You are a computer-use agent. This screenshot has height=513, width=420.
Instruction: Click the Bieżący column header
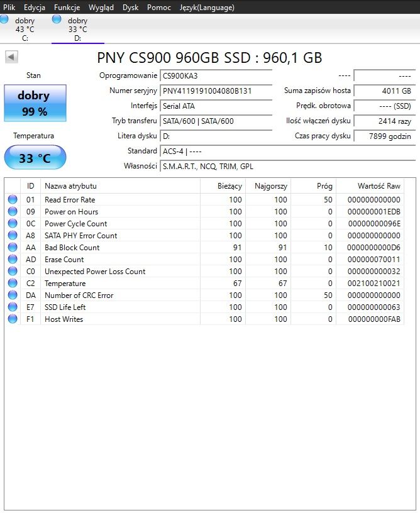[223, 186]
